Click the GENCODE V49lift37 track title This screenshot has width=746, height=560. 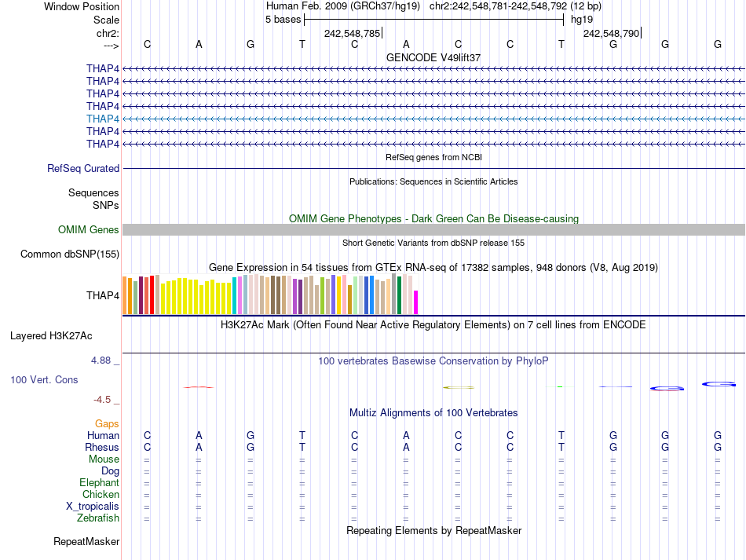[433, 57]
